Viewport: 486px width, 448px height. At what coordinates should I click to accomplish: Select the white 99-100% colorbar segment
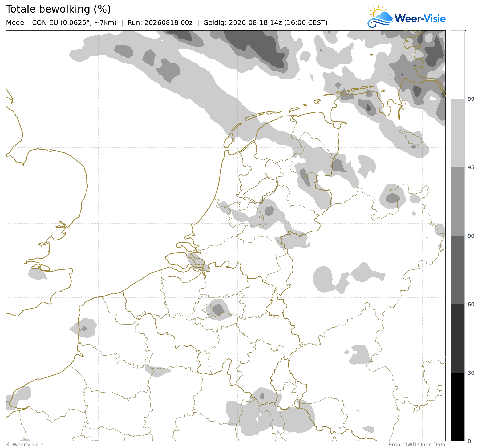(458, 65)
